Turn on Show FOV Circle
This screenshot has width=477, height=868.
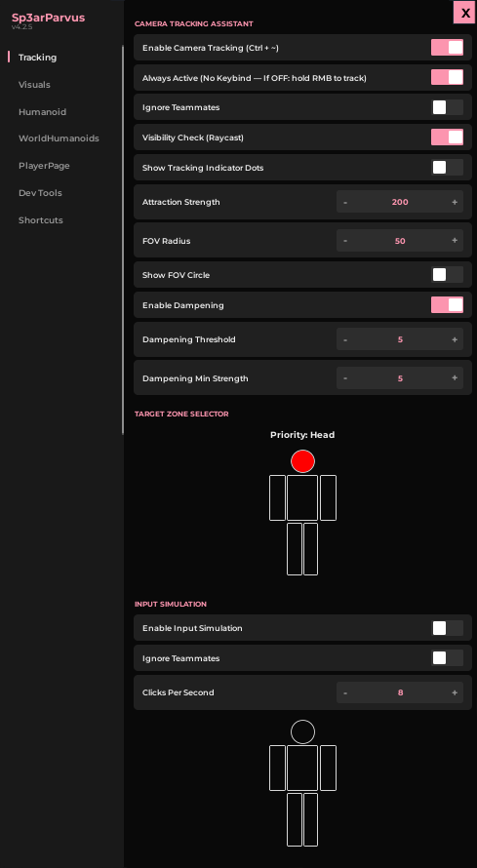click(447, 275)
